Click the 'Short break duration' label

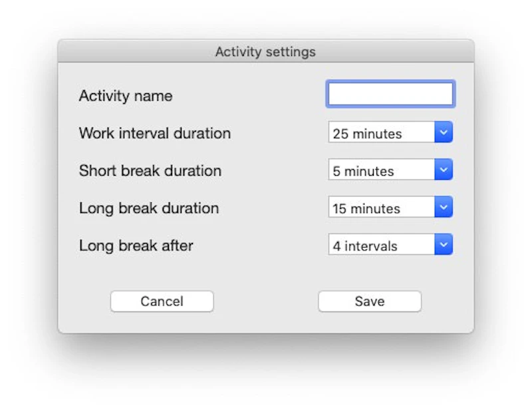click(x=150, y=170)
